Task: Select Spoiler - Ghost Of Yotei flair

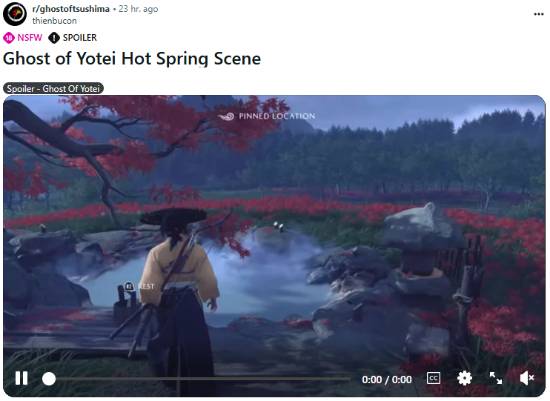Action: pos(53,88)
